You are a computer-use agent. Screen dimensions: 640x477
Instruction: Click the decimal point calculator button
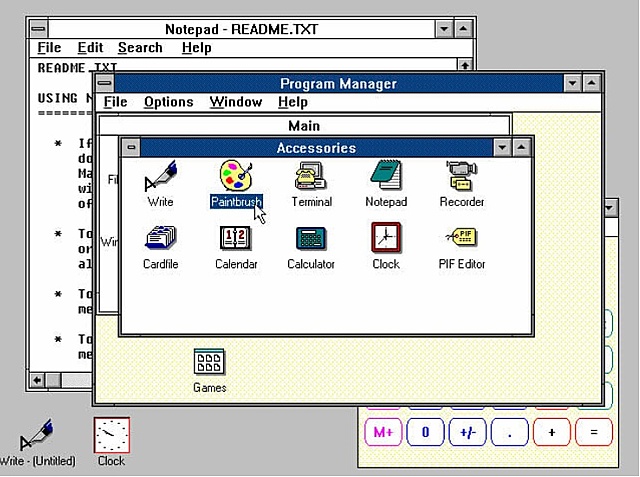(x=510, y=432)
